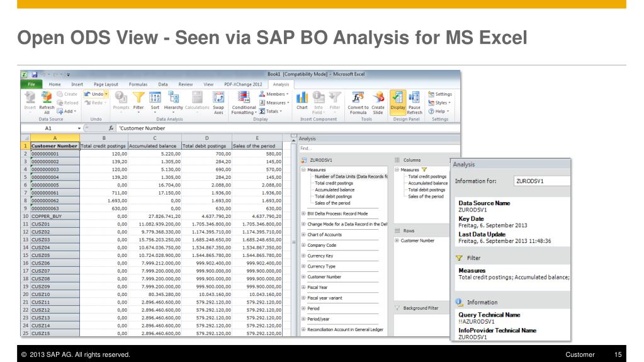Select the COPPER_BUY cell
644x362 pixels.
point(55,216)
